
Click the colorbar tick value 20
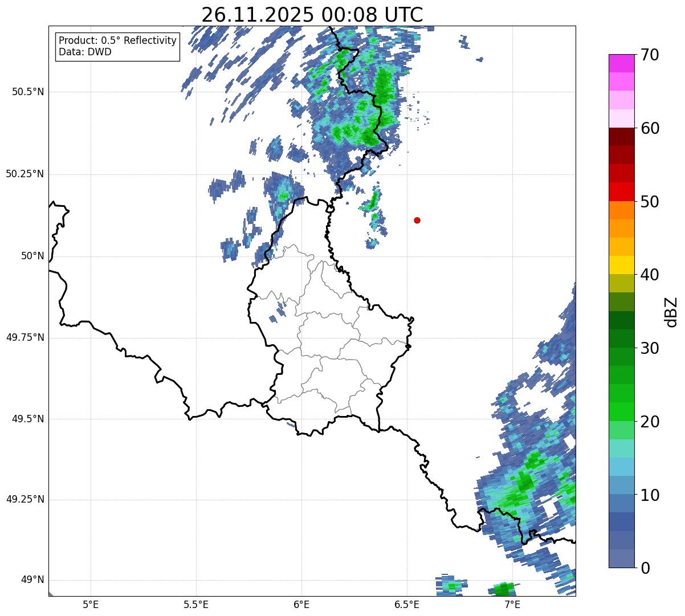pyautogui.click(x=650, y=422)
